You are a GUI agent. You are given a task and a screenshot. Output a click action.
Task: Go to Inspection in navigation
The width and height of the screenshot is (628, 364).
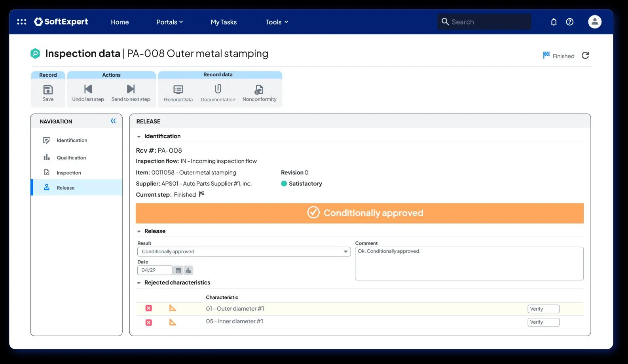click(76, 173)
